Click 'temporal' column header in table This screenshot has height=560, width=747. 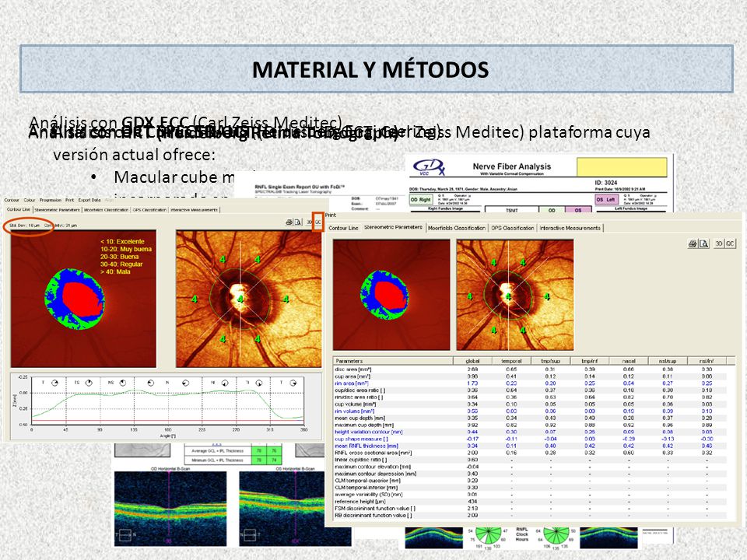pos(511,361)
